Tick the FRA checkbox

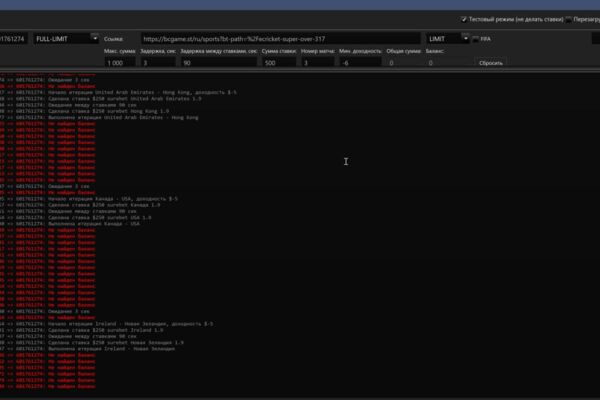click(x=475, y=39)
